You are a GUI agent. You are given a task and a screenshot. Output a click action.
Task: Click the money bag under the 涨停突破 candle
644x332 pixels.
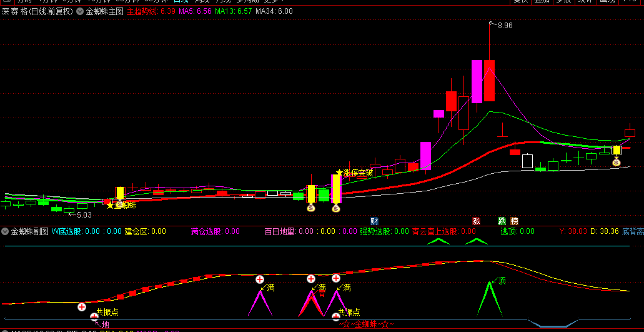pyautogui.click(x=336, y=208)
